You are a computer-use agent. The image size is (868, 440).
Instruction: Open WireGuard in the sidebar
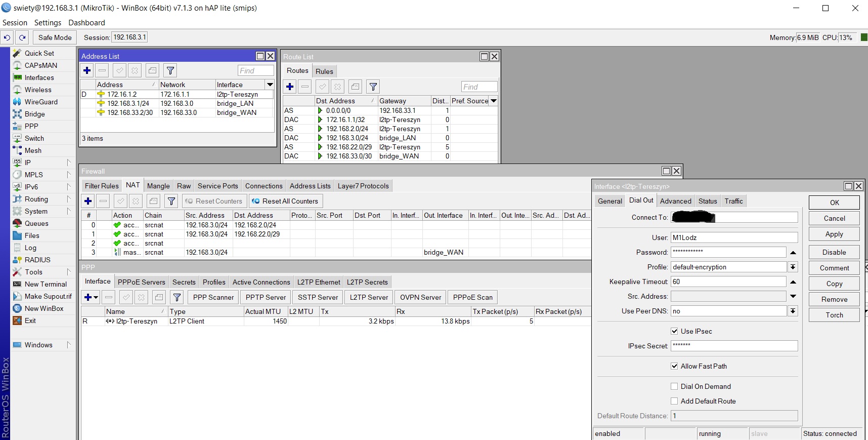pyautogui.click(x=41, y=102)
